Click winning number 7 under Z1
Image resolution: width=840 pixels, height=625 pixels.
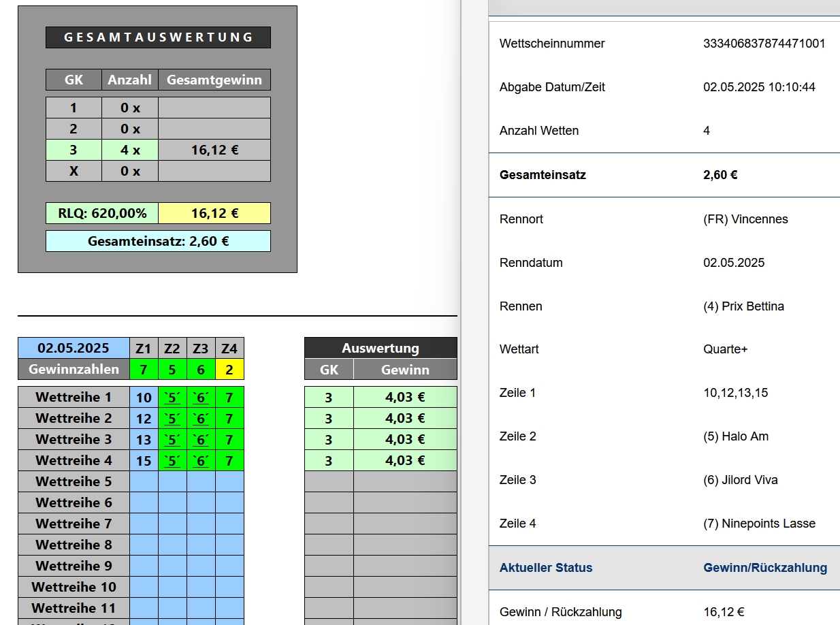pyautogui.click(x=144, y=369)
